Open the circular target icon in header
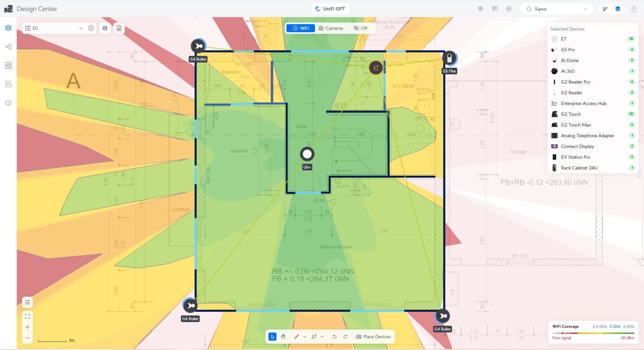Image resolution: width=644 pixels, height=350 pixels. (509, 9)
